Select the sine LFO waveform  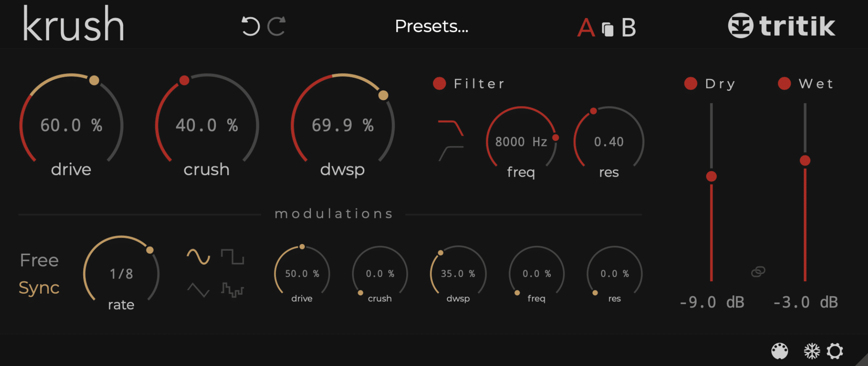[198, 256]
